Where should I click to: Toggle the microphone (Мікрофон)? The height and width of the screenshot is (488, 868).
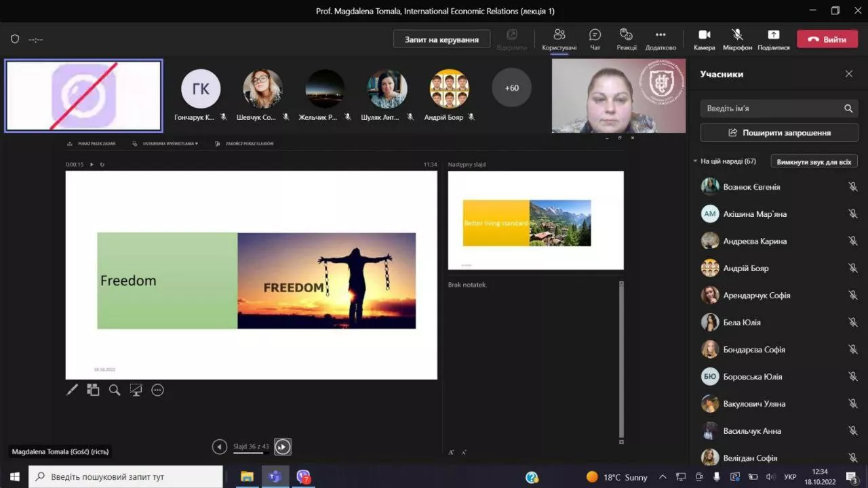coord(737,39)
